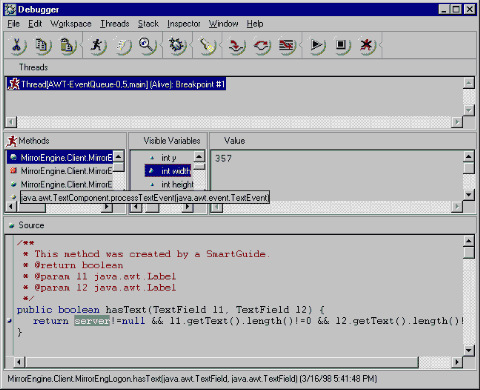Viewport: 480px width, 390px height.
Task: Open the Stack menu
Action: pyautogui.click(x=148, y=24)
